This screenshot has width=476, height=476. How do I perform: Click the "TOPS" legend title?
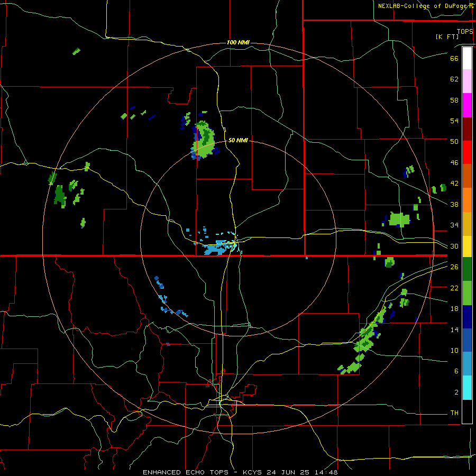click(465, 31)
